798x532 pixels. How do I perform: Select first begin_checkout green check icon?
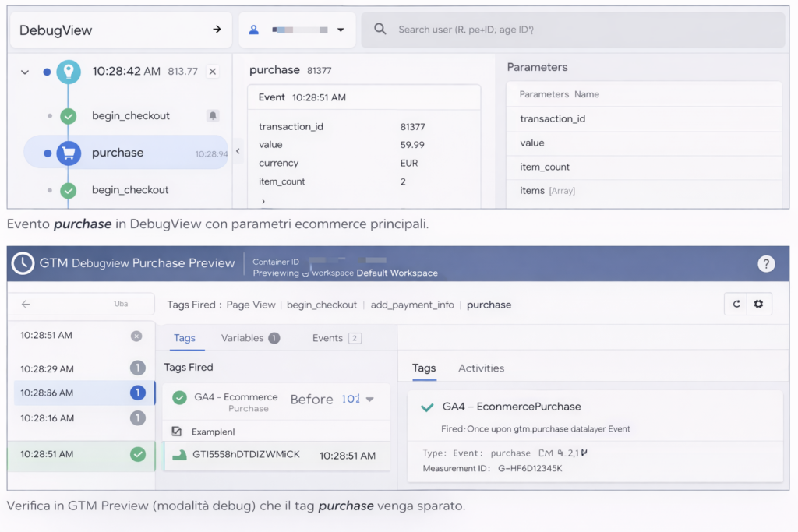tap(69, 116)
